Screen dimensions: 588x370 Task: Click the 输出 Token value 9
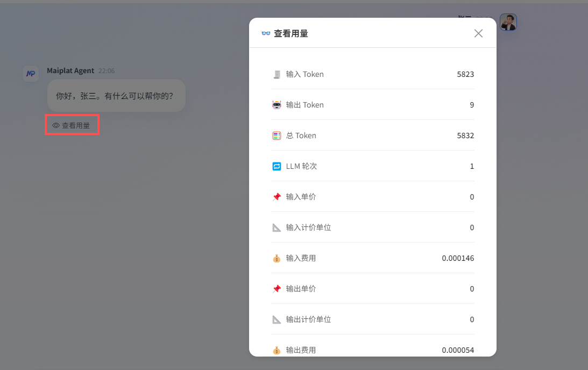pyautogui.click(x=472, y=105)
